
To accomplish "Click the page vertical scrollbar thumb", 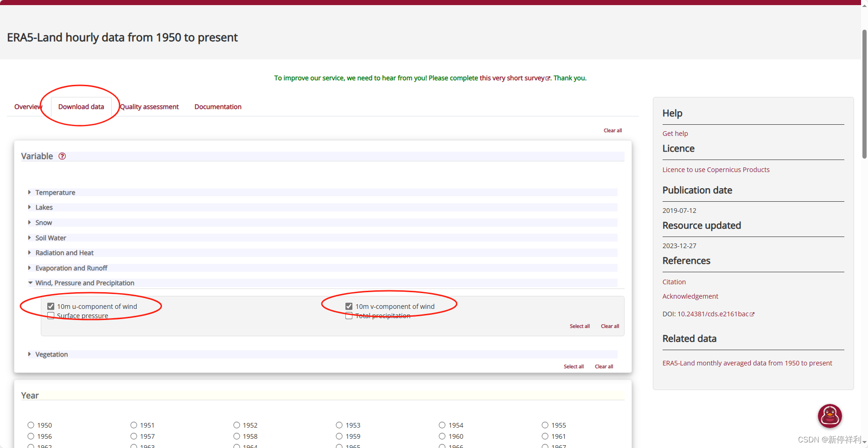I will pos(864,94).
